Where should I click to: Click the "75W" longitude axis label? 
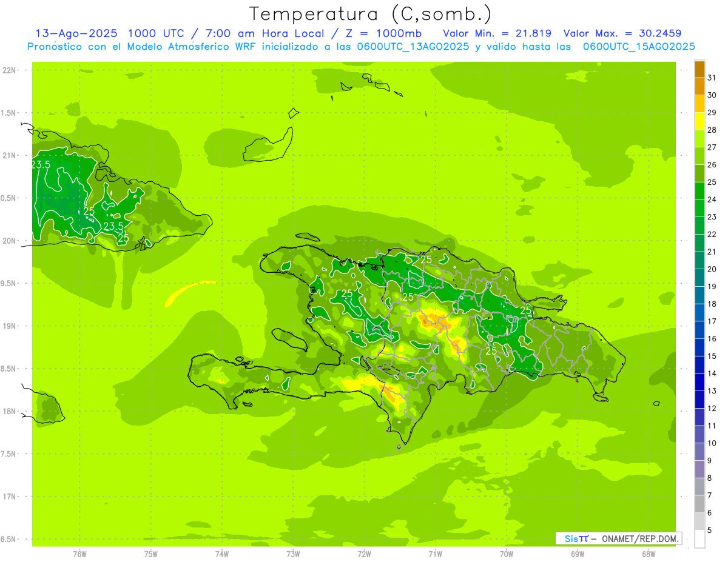click(151, 555)
